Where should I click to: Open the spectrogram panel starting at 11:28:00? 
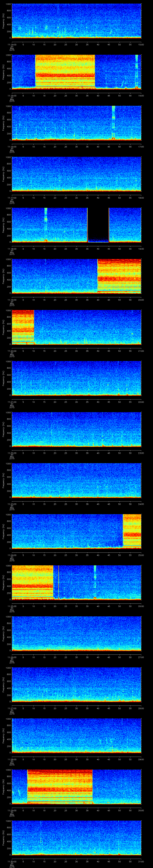pyautogui.click(x=77, y=736)
